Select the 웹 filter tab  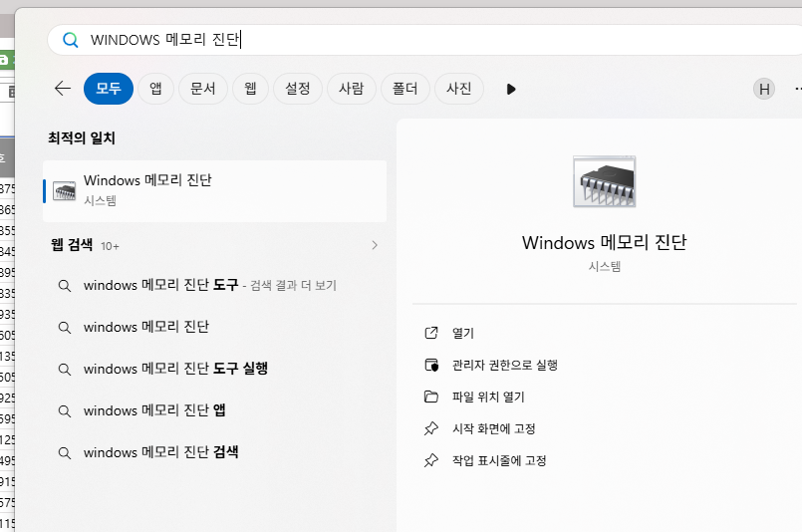tap(251, 89)
